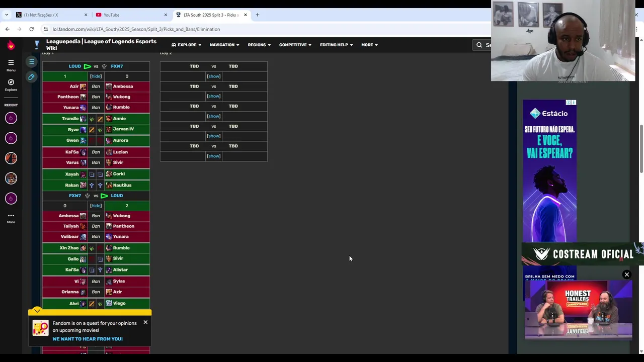The image size is (644, 362).
Task: Go back with the browser back arrow
Action: coord(8,29)
